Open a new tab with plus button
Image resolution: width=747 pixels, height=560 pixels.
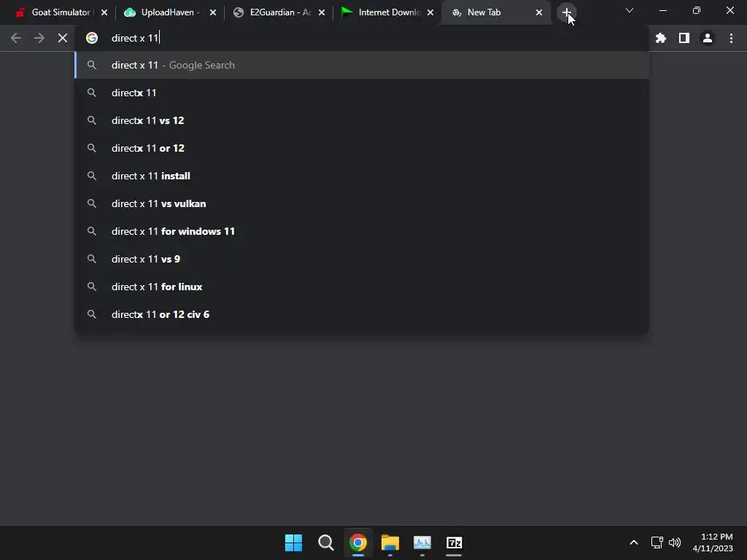click(566, 13)
